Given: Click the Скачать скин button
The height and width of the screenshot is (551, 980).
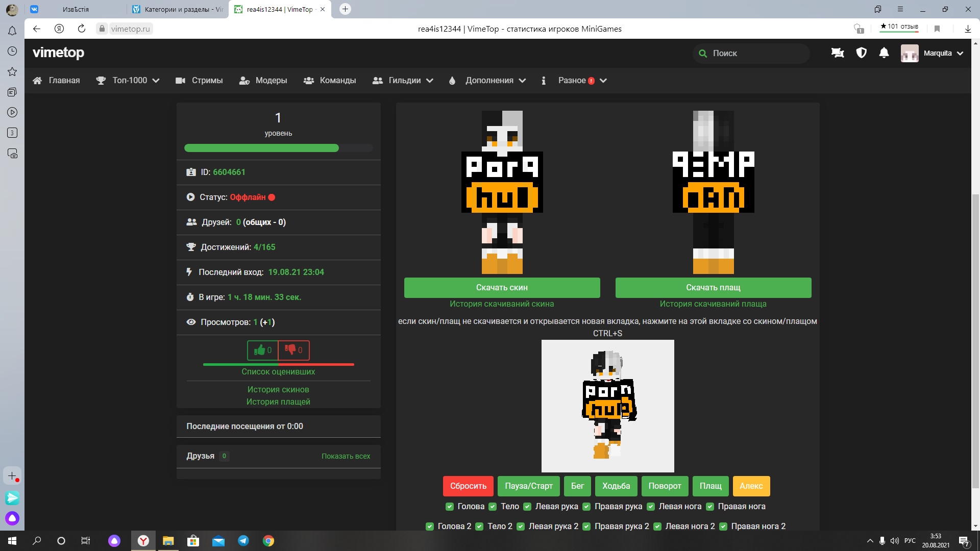Looking at the screenshot, I should pyautogui.click(x=502, y=288).
